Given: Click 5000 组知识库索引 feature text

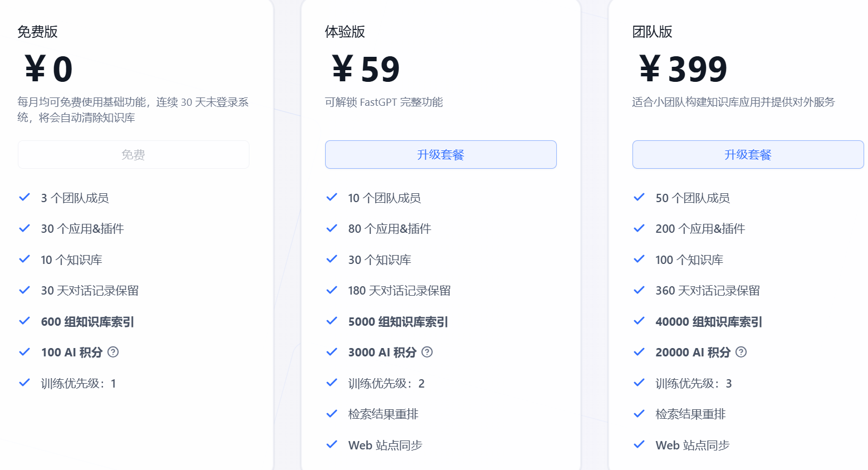Looking at the screenshot, I should [x=398, y=321].
